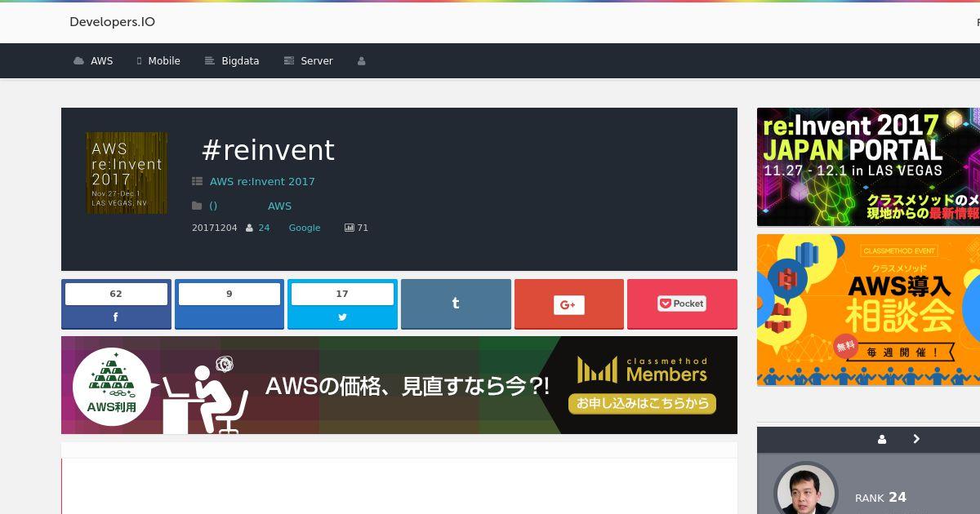Image resolution: width=980 pixels, height=514 pixels.
Task: Click the #reinvent article title
Action: point(268,150)
